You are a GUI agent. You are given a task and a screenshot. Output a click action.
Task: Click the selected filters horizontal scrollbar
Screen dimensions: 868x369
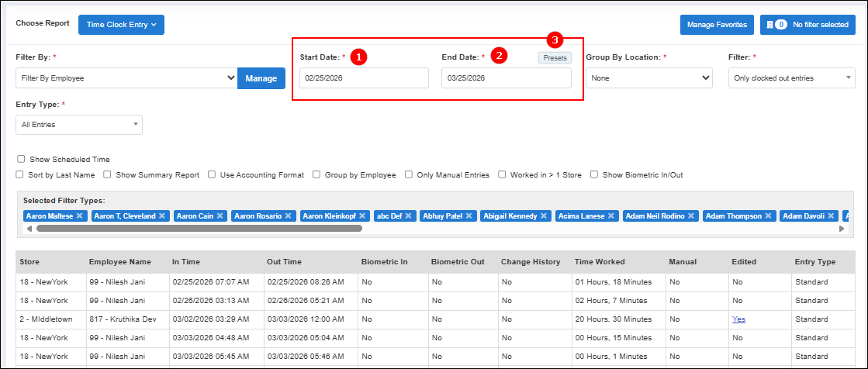tap(194, 229)
